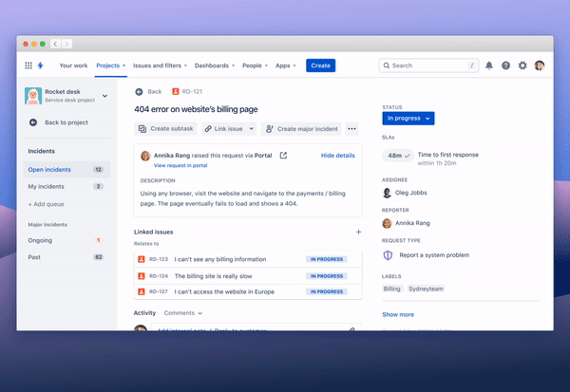This screenshot has height=392, width=570.
Task: Open the help question mark icon
Action: (505, 65)
